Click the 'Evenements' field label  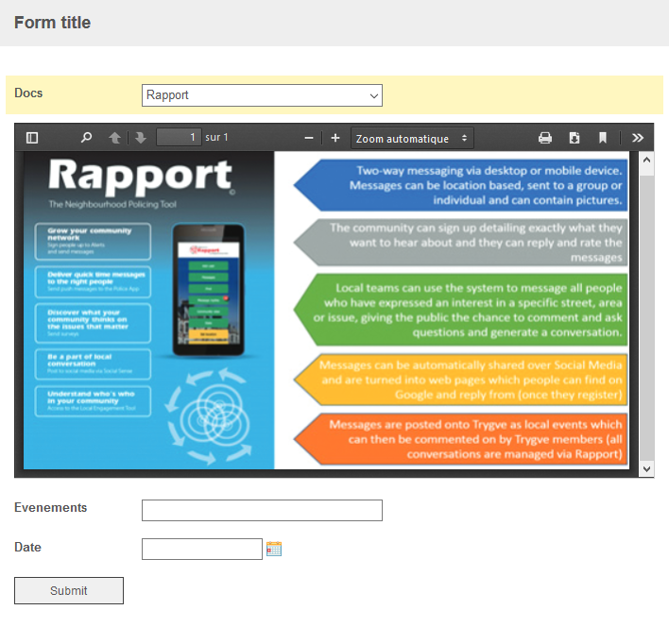[x=51, y=507]
